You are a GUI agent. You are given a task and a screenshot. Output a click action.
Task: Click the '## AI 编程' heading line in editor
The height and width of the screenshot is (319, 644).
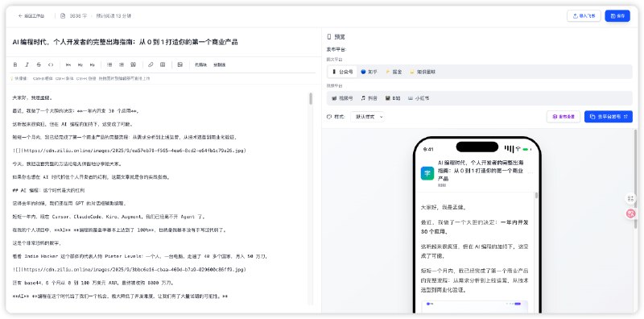[x=48, y=190]
